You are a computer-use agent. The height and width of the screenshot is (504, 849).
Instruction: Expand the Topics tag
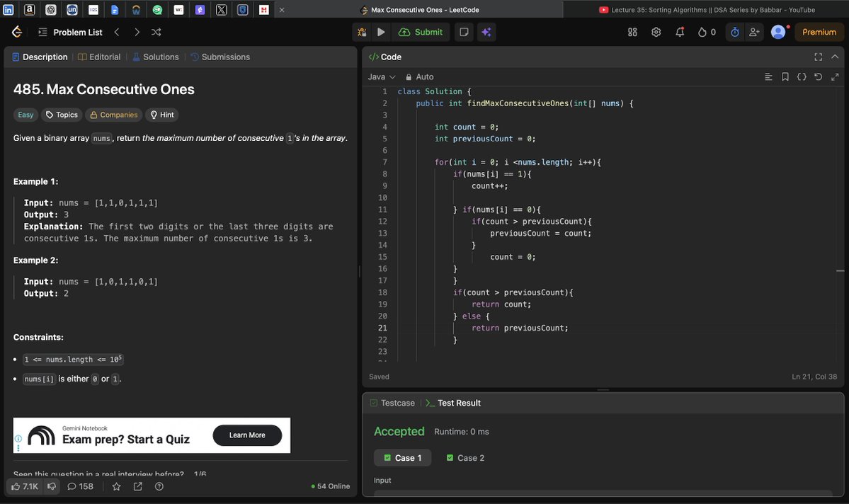(62, 115)
